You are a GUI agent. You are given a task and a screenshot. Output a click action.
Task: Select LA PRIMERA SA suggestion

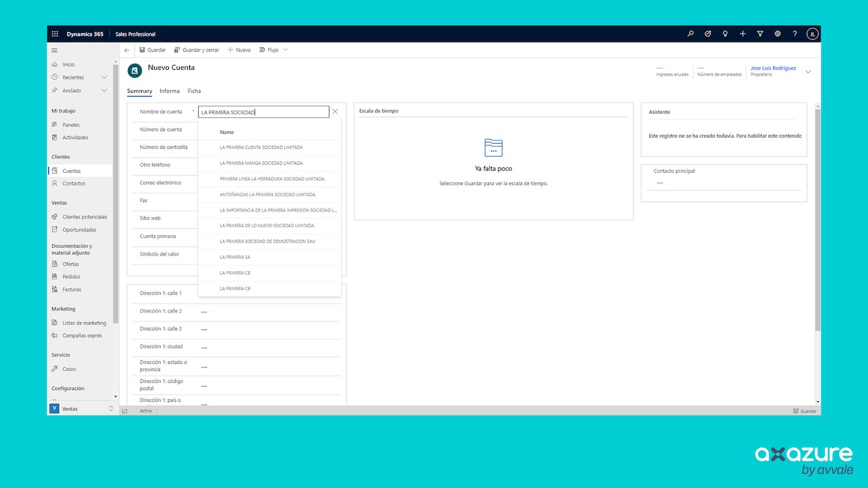269,257
